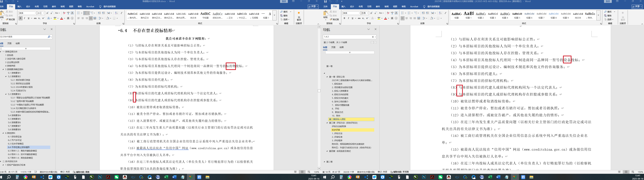Toggle underline in the left Word window

29,18
